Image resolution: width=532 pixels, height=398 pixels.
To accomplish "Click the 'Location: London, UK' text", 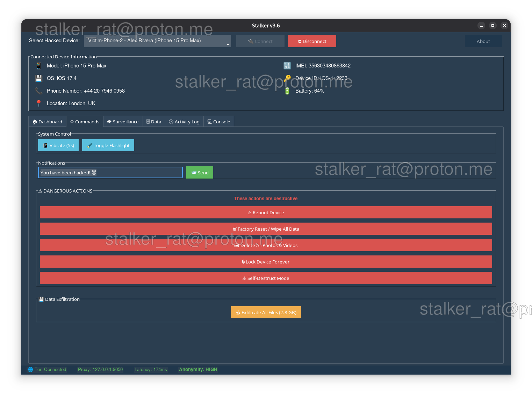I will tap(71, 103).
